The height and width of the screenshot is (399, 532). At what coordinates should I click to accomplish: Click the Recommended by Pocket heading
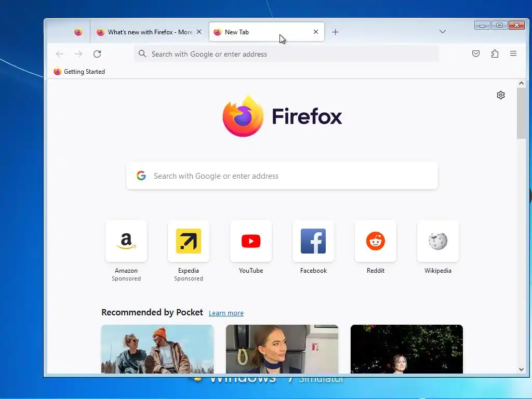[x=152, y=312]
